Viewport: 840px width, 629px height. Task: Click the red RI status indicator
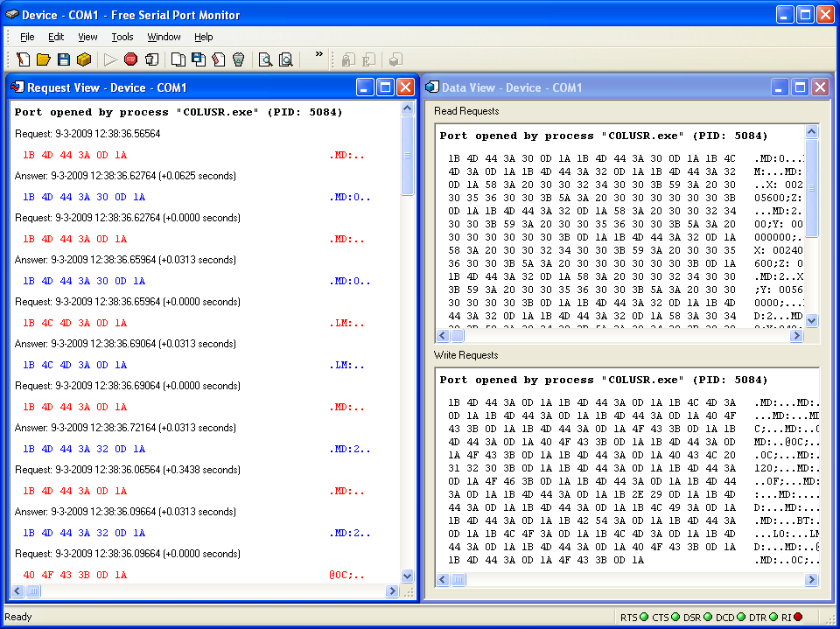[798, 618]
